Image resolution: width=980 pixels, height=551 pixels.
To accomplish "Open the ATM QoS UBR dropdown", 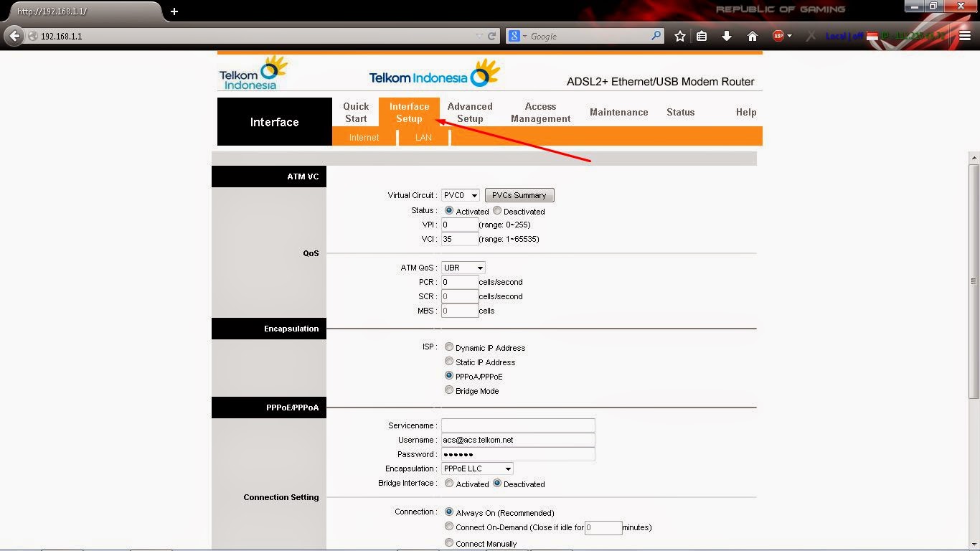I will [x=463, y=268].
